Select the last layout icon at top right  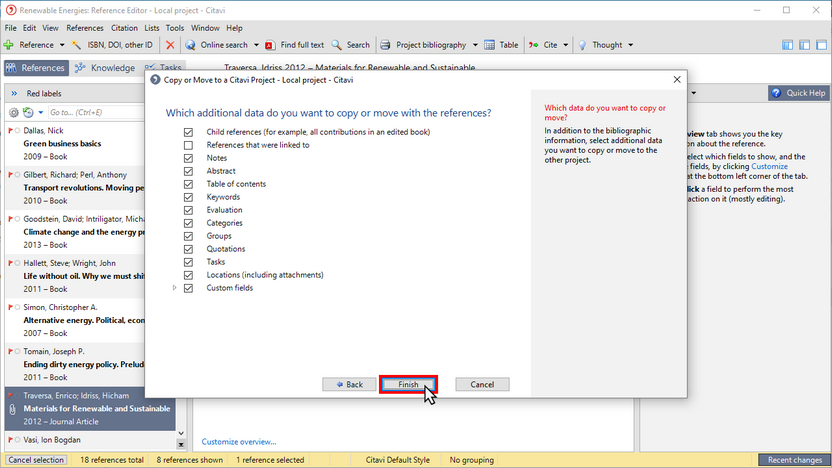pos(821,45)
